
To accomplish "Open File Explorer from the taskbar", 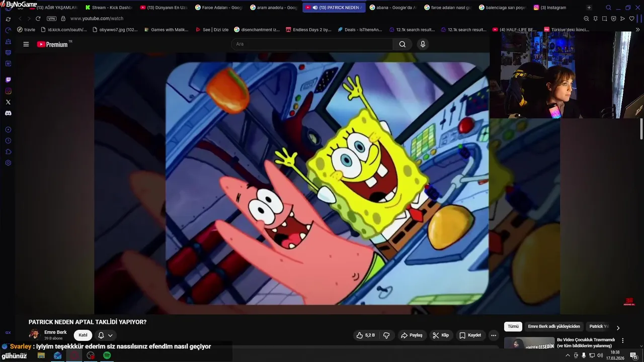I will pos(41,355).
